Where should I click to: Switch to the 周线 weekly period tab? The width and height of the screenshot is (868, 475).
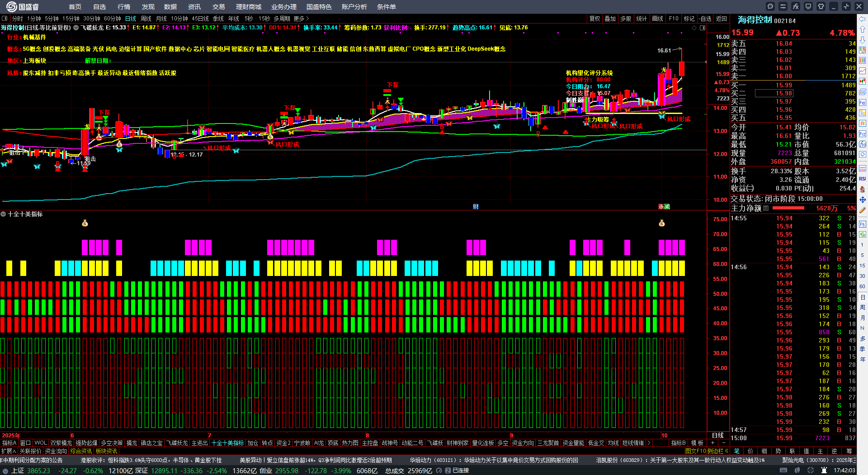point(146,19)
